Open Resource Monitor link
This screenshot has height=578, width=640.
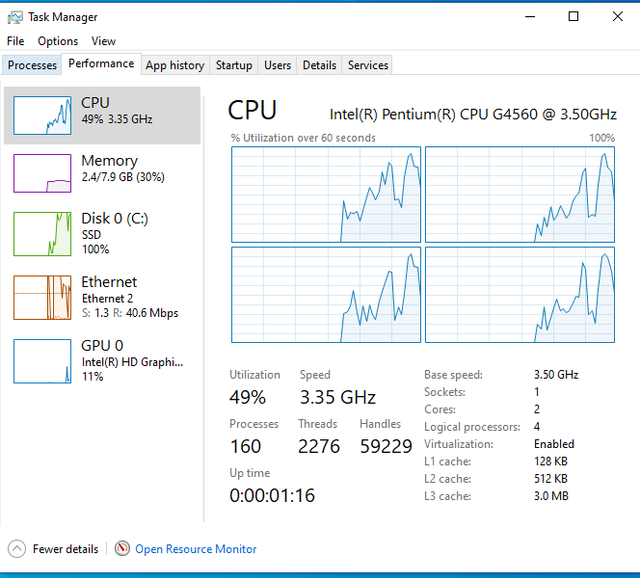click(x=196, y=549)
